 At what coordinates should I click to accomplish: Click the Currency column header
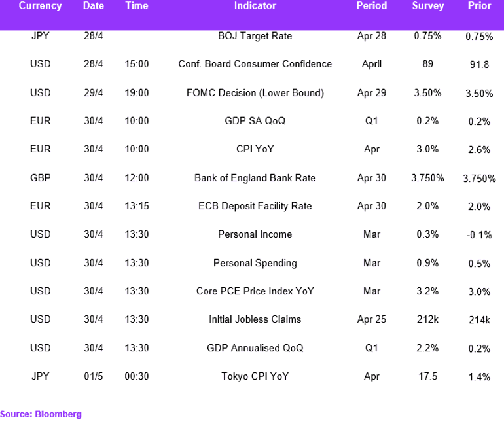40,6
